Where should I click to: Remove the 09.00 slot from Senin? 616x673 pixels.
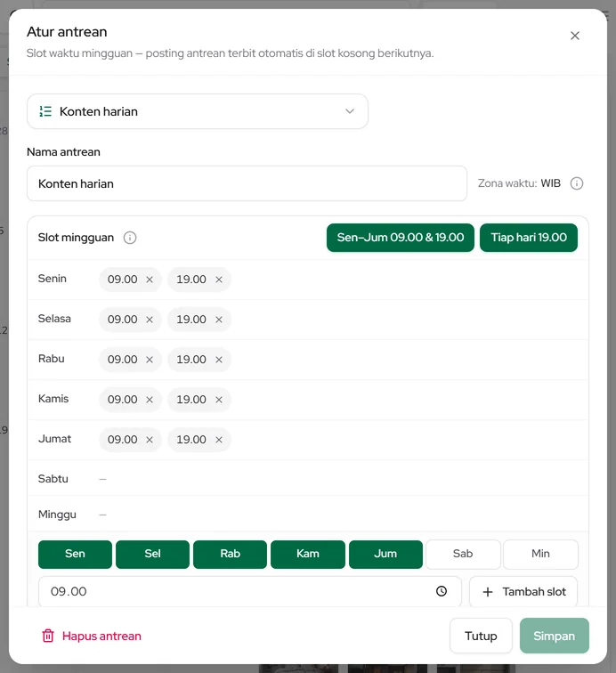[x=150, y=280]
